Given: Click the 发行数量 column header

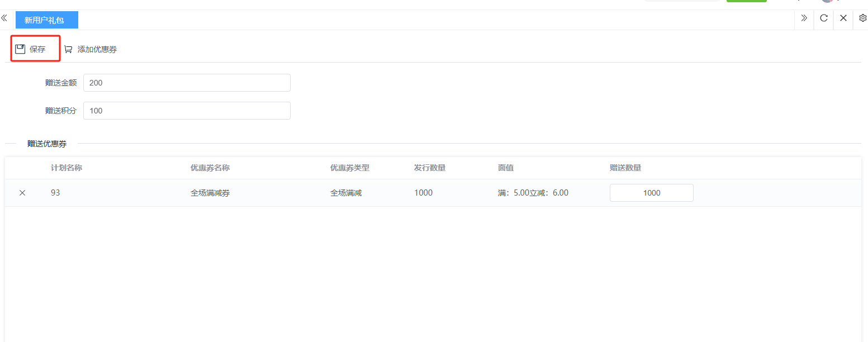Looking at the screenshot, I should click(x=430, y=168).
